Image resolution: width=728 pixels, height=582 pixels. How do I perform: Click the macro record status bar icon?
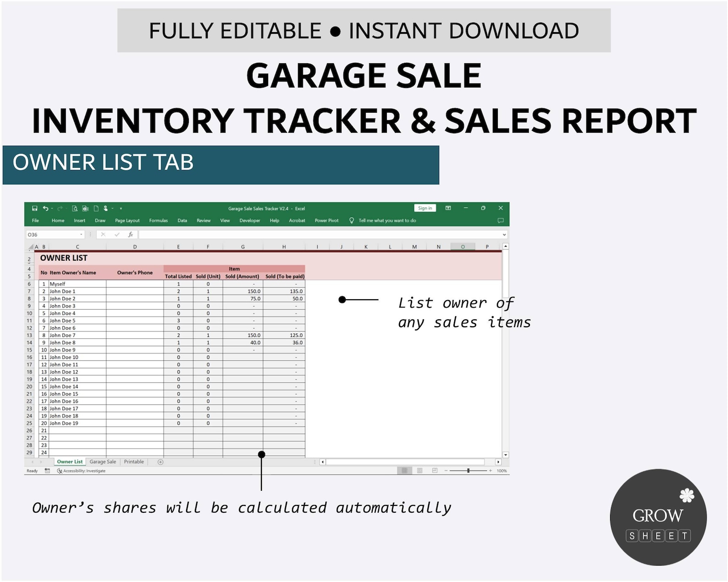point(47,471)
